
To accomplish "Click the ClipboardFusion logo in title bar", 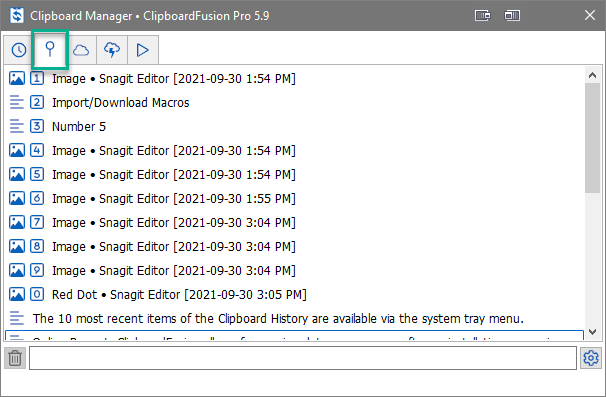I will click(x=17, y=15).
